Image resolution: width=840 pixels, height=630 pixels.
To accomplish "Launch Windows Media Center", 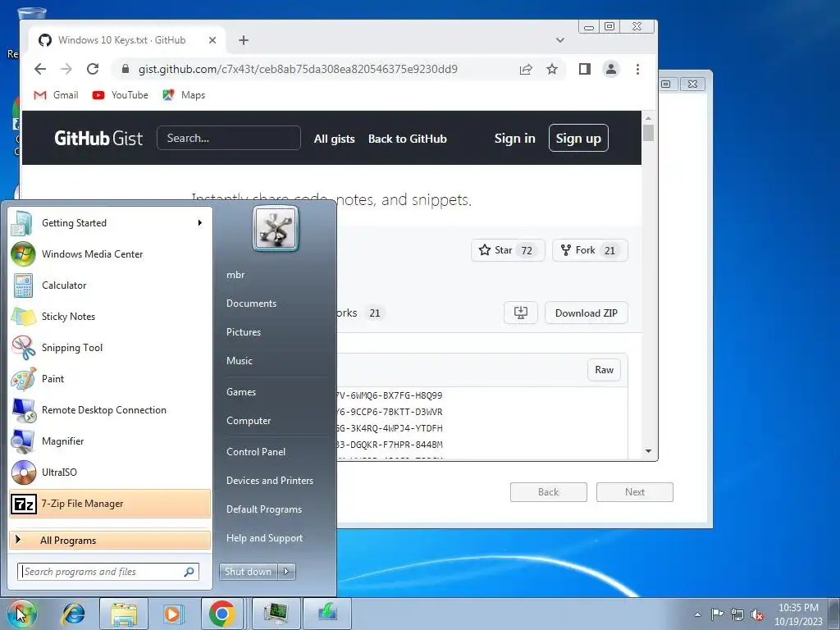I will 110,254.
